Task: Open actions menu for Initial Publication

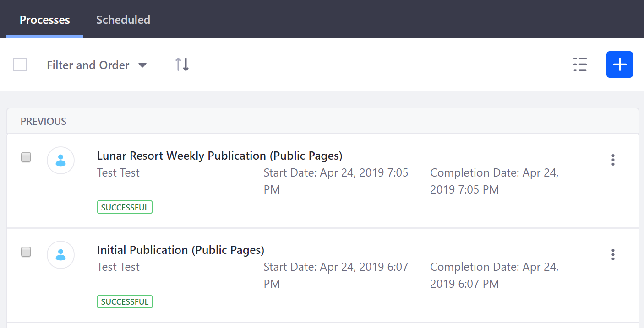Action: (613, 254)
